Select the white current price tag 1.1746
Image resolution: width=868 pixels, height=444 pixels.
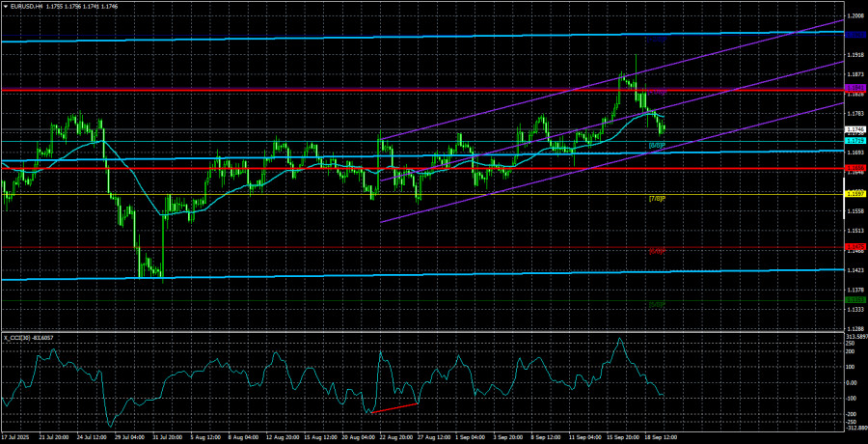854,128
